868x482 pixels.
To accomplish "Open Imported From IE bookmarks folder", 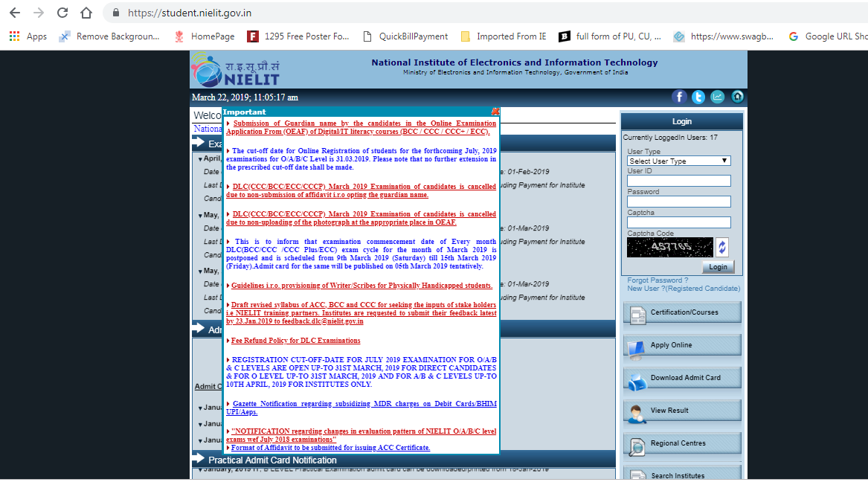I will point(504,36).
